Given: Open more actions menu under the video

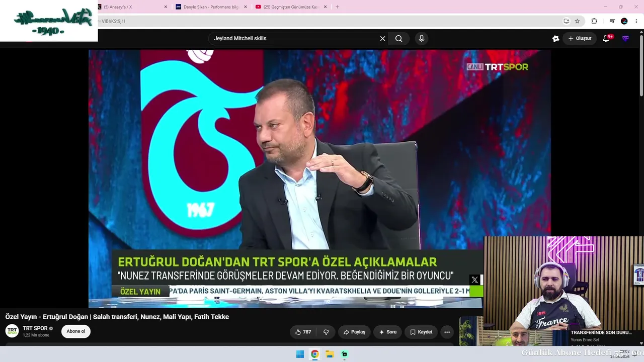Looking at the screenshot, I should coord(447,332).
